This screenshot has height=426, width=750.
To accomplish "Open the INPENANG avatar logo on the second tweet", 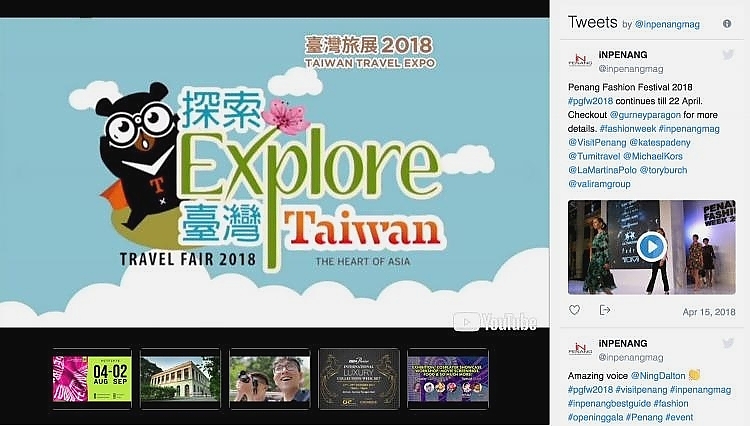I will (x=580, y=349).
